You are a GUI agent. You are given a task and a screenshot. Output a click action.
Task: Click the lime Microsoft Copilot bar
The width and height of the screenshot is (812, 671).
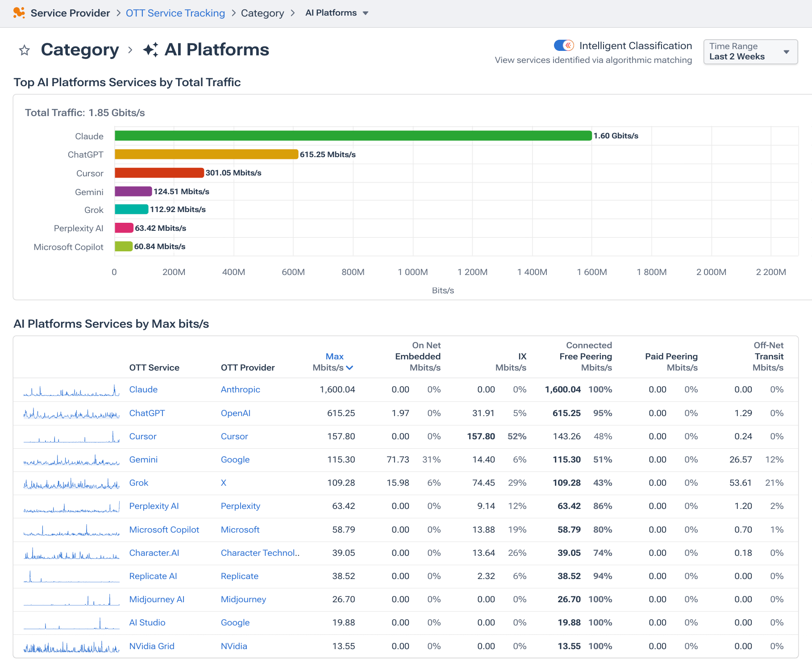coord(124,246)
